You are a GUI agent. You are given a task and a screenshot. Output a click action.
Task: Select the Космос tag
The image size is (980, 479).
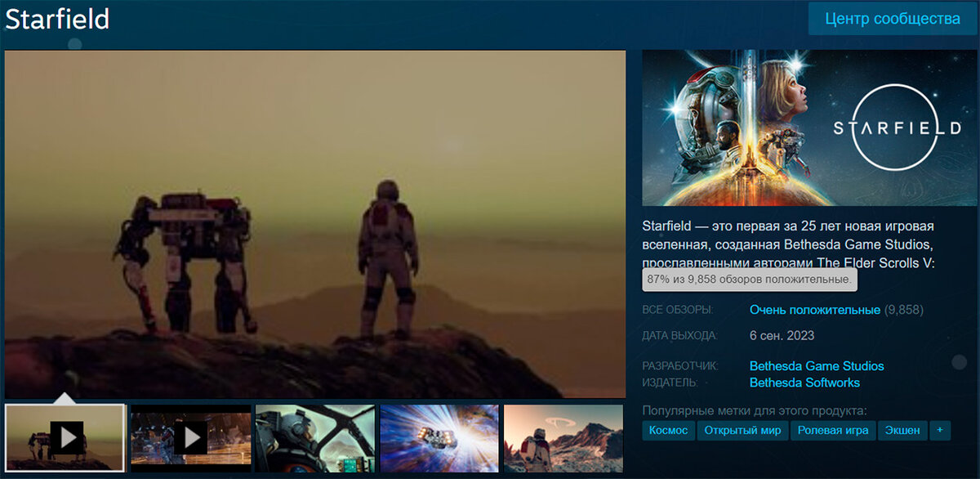668,431
